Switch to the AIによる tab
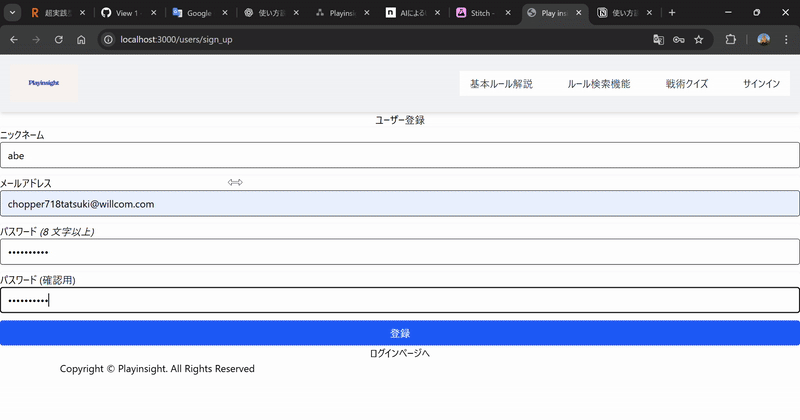 pyautogui.click(x=406, y=13)
